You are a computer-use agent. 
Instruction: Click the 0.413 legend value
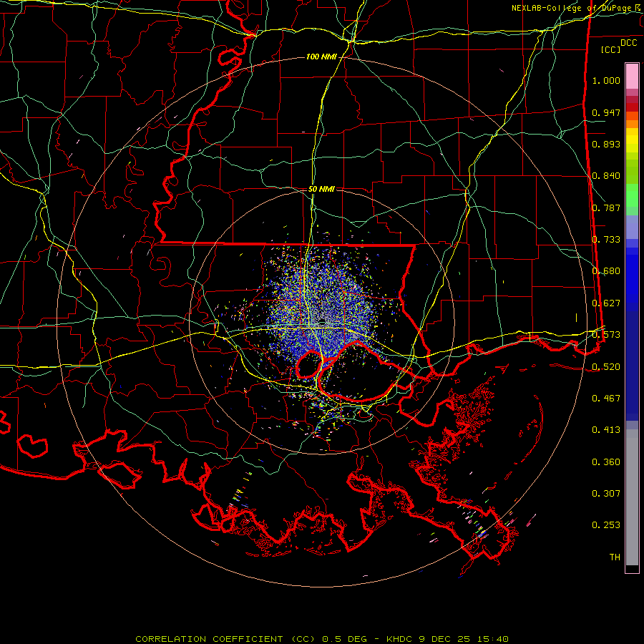click(606, 430)
